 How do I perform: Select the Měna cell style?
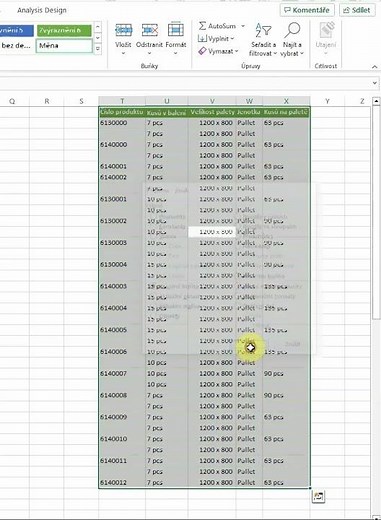click(64, 46)
